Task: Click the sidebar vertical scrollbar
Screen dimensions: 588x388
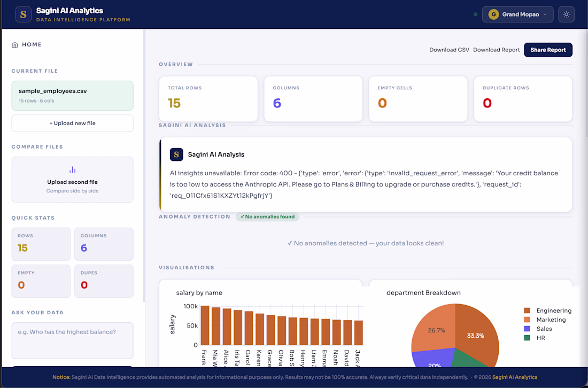Action: click(144, 166)
